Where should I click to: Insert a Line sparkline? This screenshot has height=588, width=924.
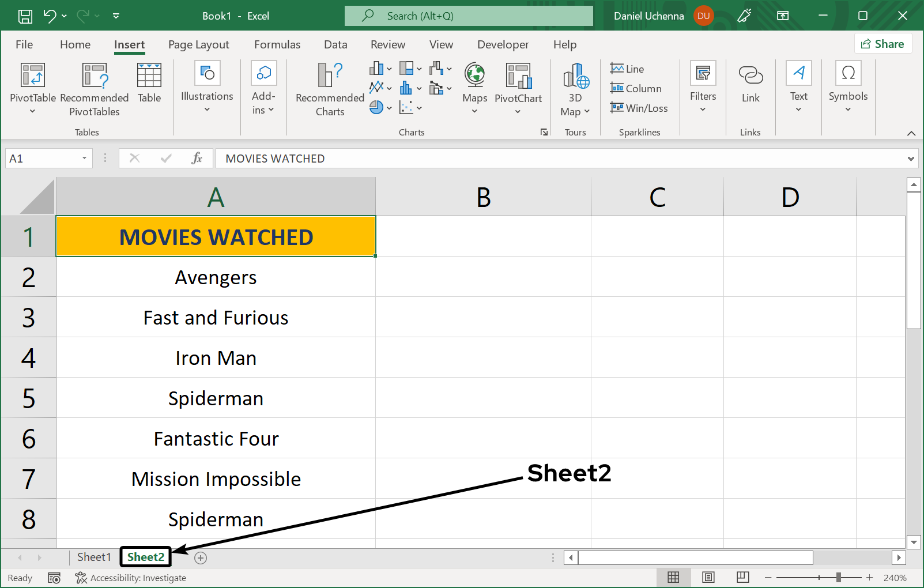627,69
